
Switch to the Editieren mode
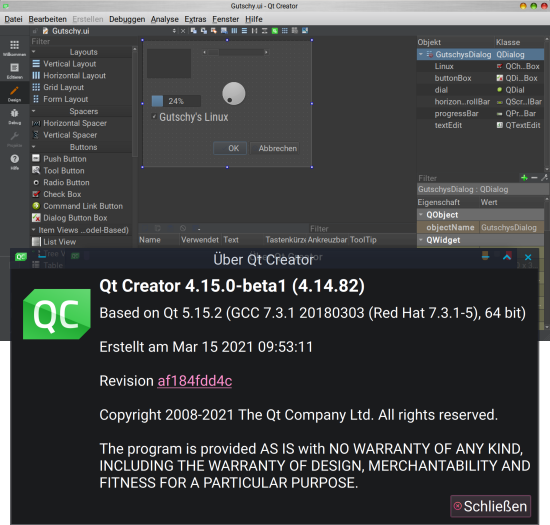tap(14, 70)
